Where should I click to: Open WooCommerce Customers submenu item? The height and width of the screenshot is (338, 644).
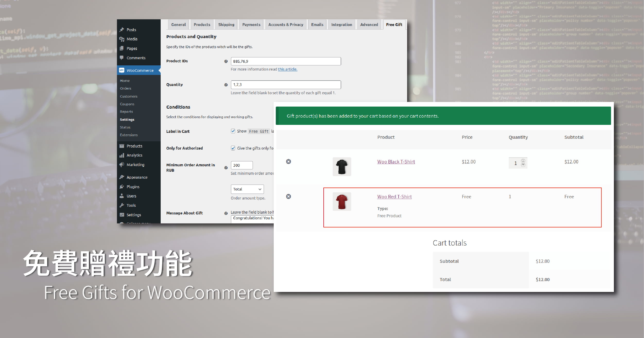[x=128, y=96]
